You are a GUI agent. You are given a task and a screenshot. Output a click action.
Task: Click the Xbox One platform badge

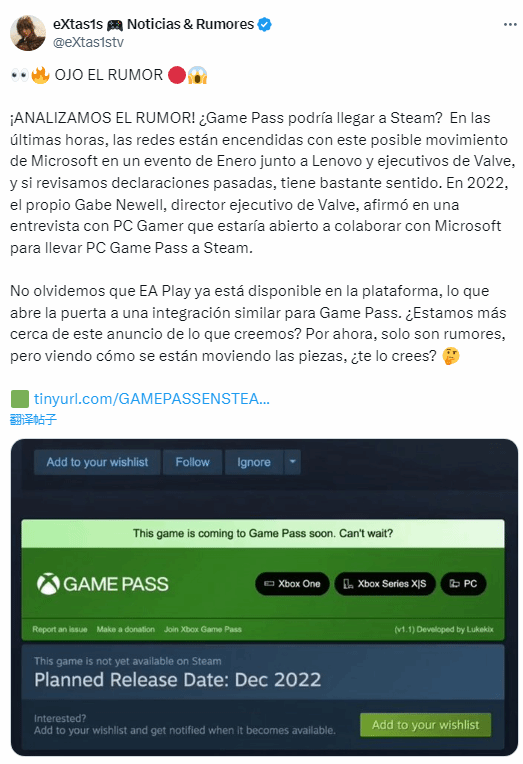pos(292,584)
